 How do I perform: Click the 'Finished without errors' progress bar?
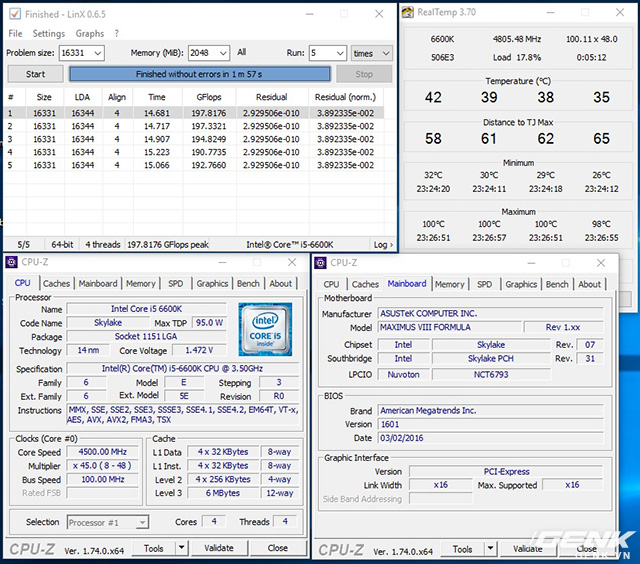(x=199, y=74)
